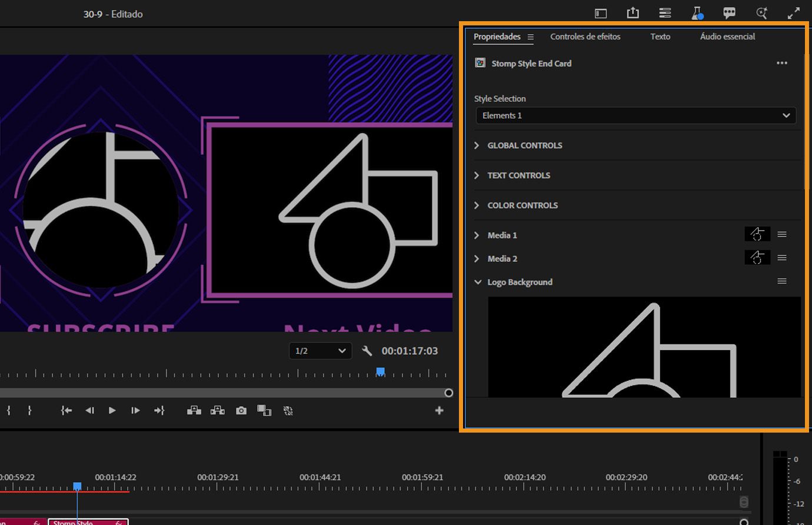Select the Stomp Style clip in the timeline
The height and width of the screenshot is (525, 812).
click(87, 522)
